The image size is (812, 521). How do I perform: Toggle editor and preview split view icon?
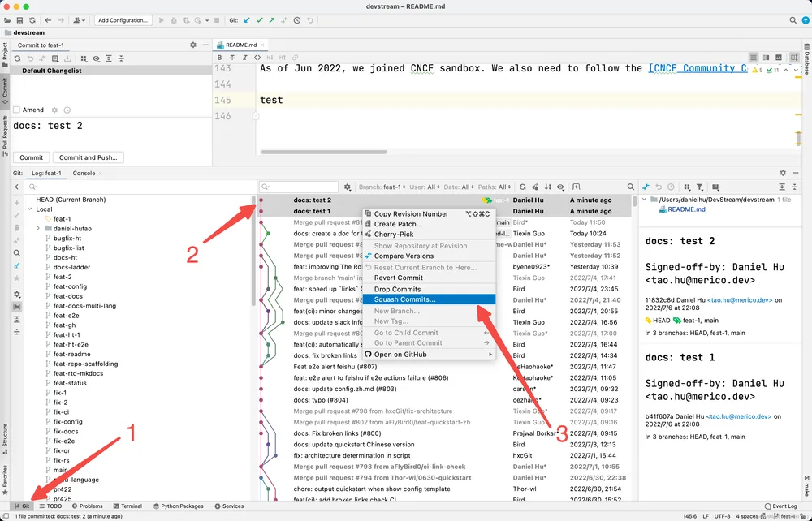(766, 58)
